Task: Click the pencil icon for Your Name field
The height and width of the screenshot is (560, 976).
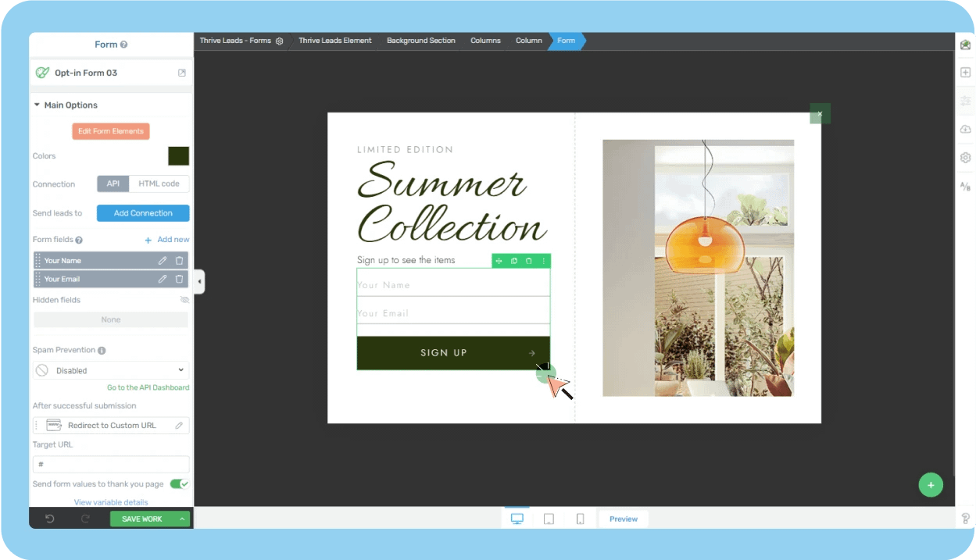Action: click(163, 260)
